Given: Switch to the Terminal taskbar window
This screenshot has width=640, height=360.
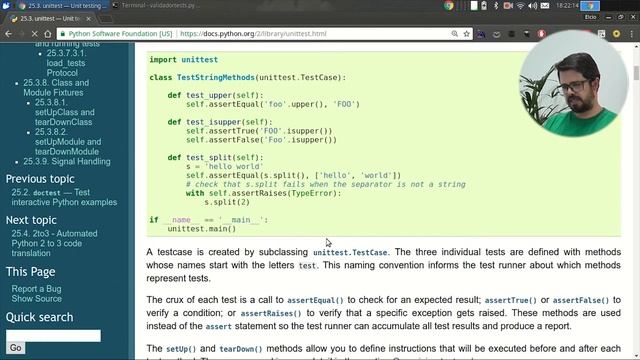Looking at the screenshot, I should click(x=157, y=6).
